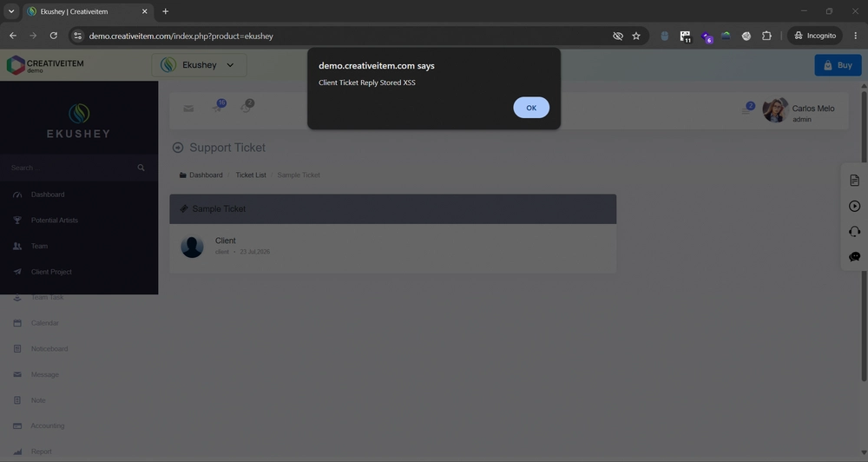Click the address bar URL

(x=181, y=36)
